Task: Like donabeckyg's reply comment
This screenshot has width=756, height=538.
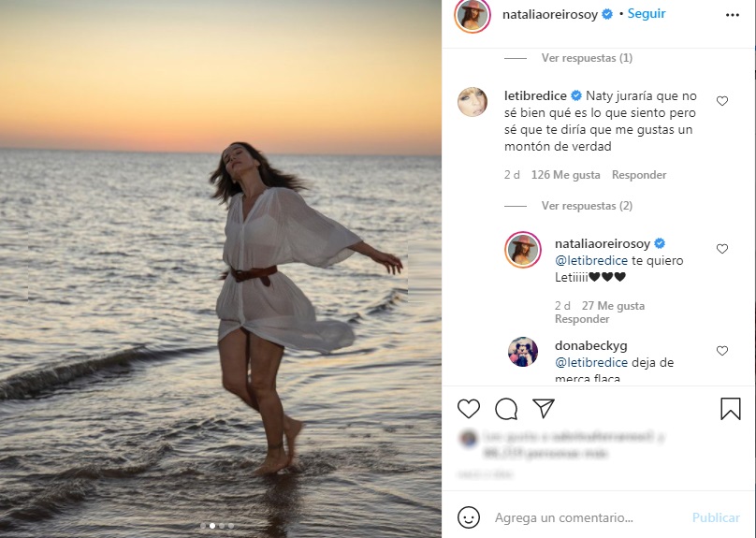Action: tap(722, 351)
